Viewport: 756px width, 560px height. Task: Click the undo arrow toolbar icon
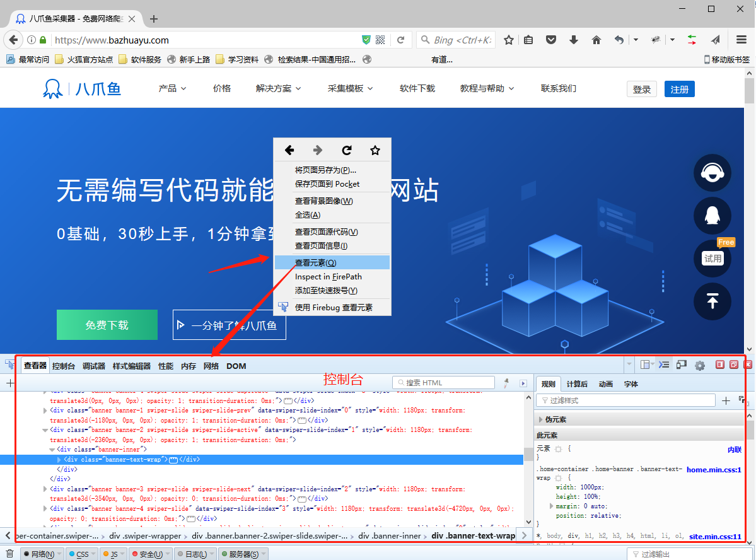pyautogui.click(x=619, y=40)
